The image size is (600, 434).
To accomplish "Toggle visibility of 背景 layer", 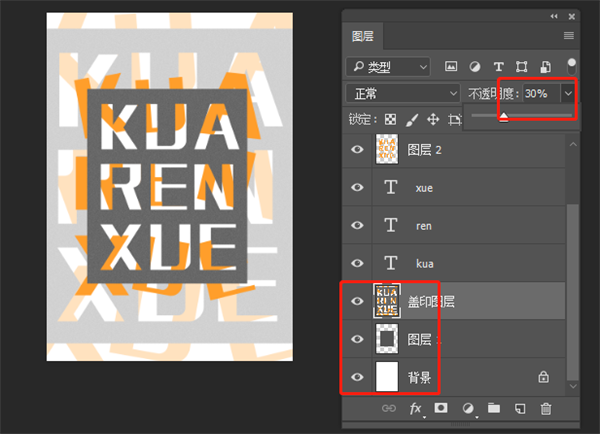I will pos(357,377).
